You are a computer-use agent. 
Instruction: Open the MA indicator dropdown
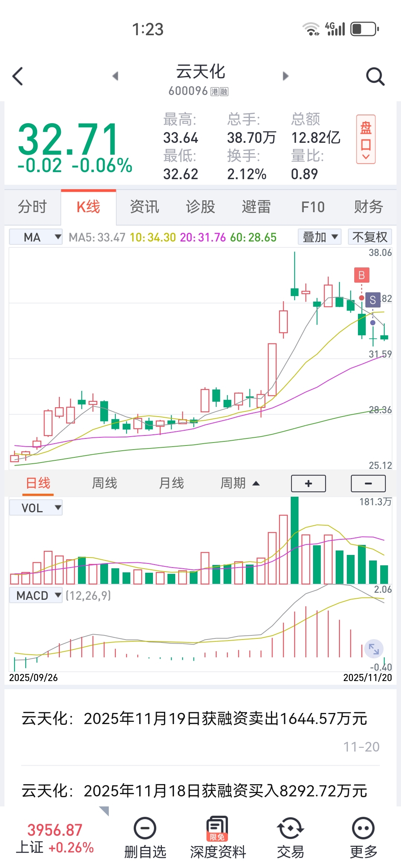36,237
